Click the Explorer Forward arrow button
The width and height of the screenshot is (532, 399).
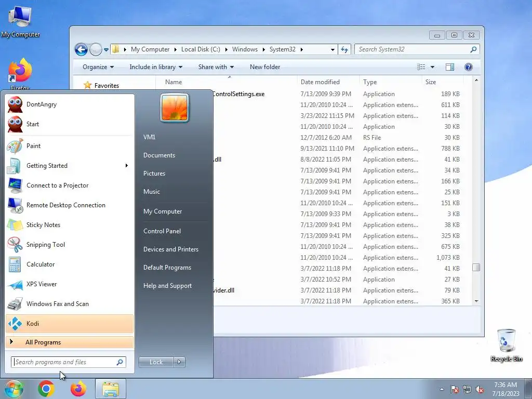[x=96, y=49]
